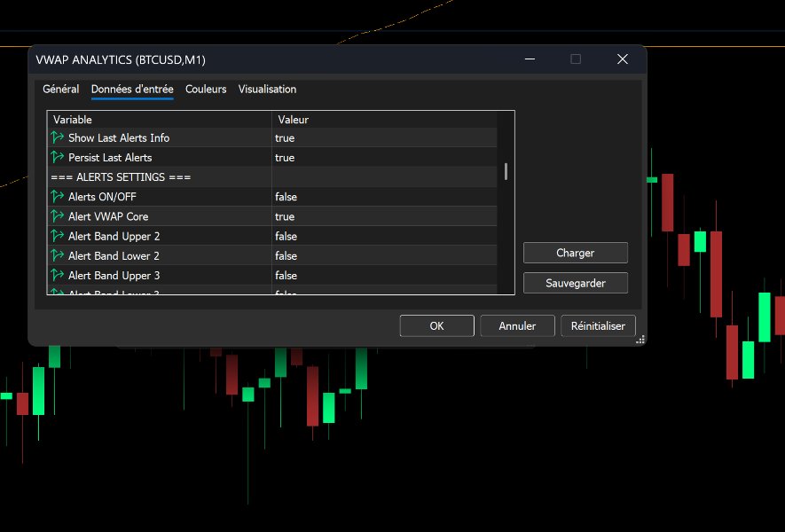Click the icon beside Alert VWAP Core
Image resolution: width=785 pixels, height=532 pixels.
(x=57, y=216)
